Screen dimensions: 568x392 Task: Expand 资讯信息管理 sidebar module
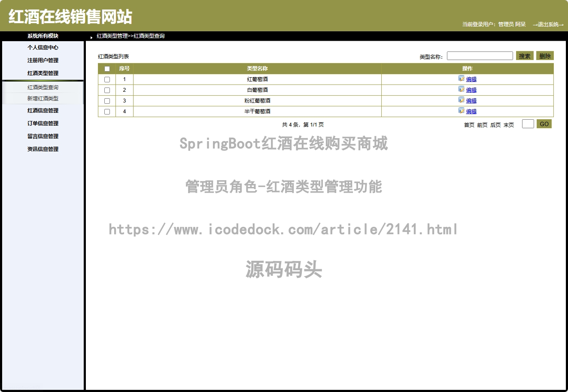tap(43, 149)
